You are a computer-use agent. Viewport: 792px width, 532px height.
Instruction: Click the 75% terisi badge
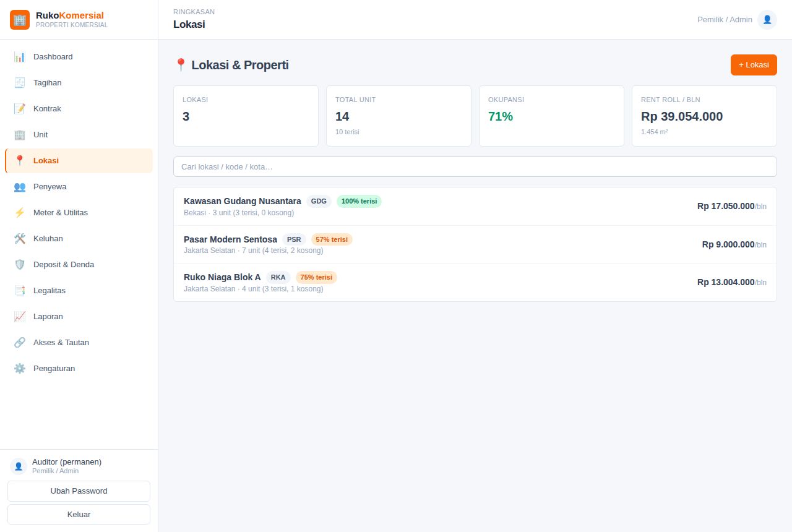(316, 277)
